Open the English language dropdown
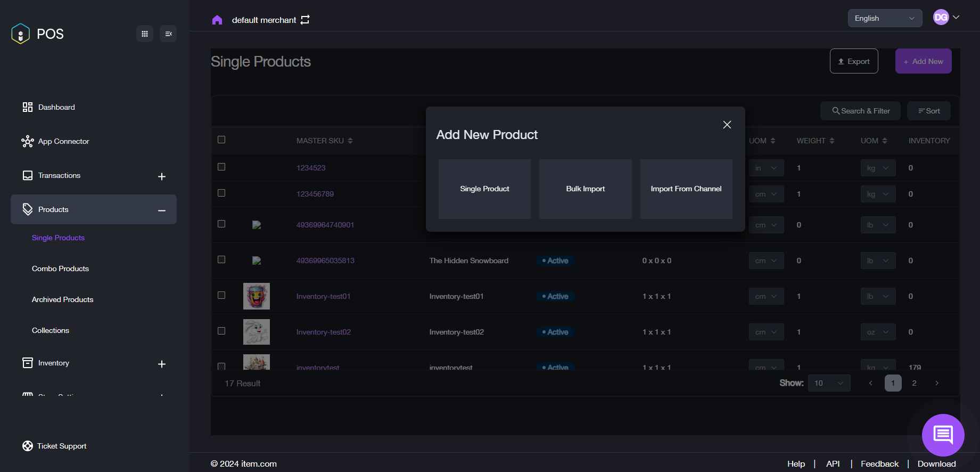Image resolution: width=980 pixels, height=472 pixels. click(x=885, y=18)
